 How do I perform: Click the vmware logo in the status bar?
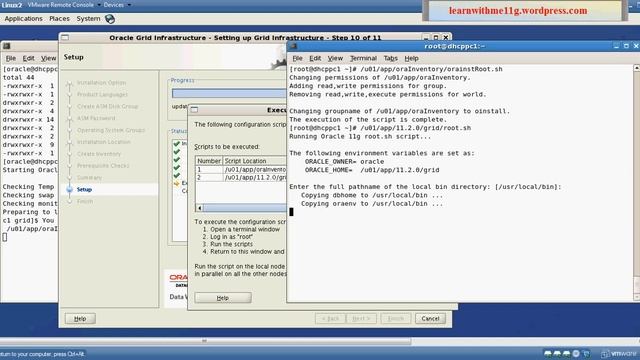tap(620, 354)
